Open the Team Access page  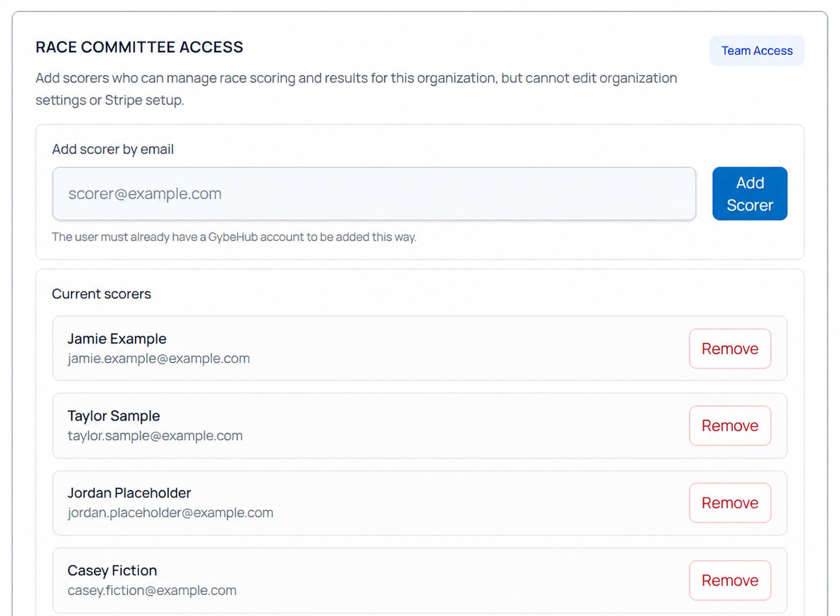click(757, 50)
